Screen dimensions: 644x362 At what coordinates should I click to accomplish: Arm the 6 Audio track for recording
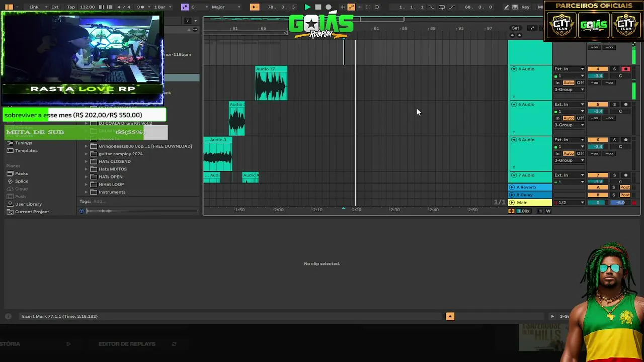[x=626, y=140]
